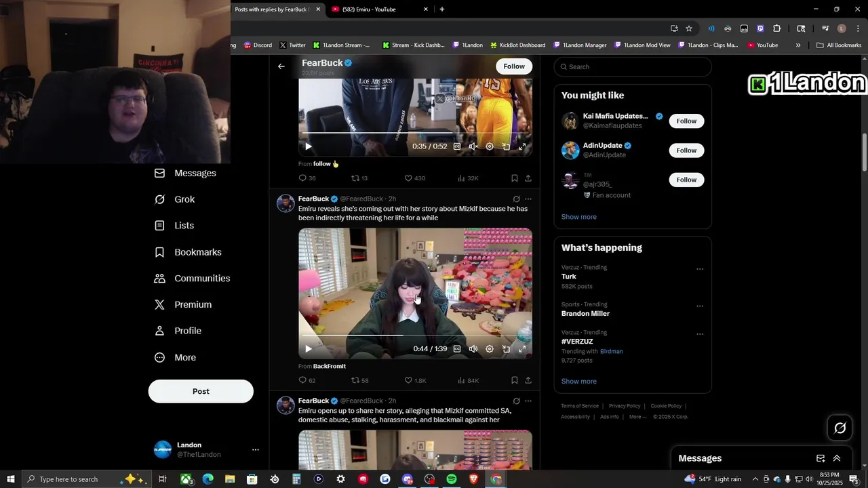Mute the 0:35 video
868x488 pixels.
point(473,146)
